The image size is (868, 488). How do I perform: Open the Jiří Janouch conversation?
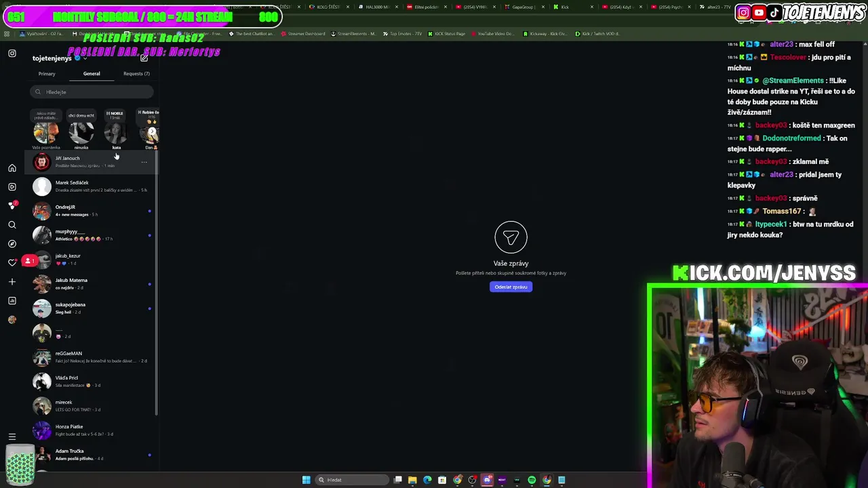(x=92, y=162)
